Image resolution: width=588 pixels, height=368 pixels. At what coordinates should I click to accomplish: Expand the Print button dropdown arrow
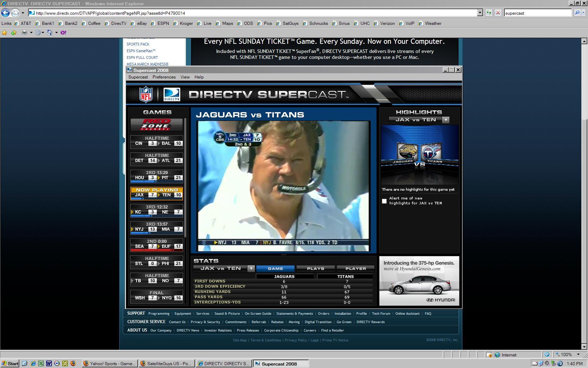coord(31,33)
